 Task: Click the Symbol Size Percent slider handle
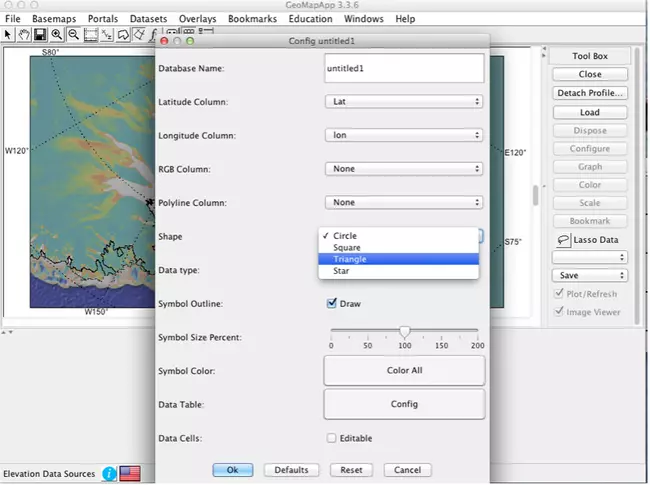[404, 331]
